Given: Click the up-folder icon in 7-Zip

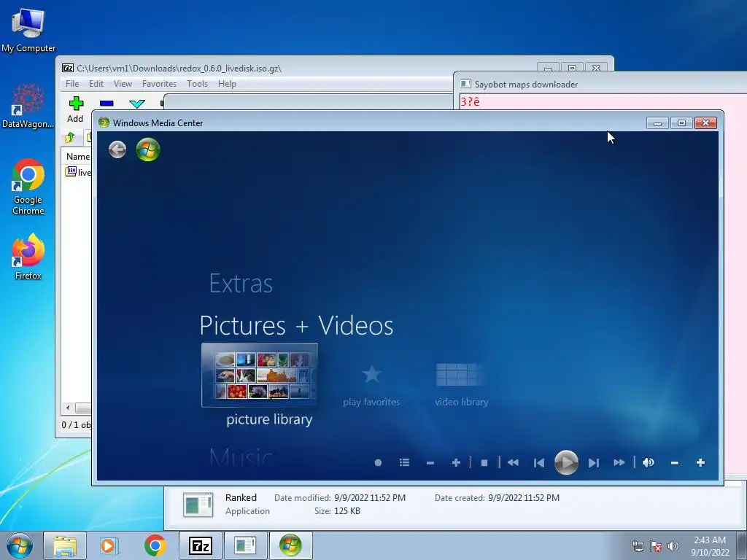Looking at the screenshot, I should [x=69, y=138].
